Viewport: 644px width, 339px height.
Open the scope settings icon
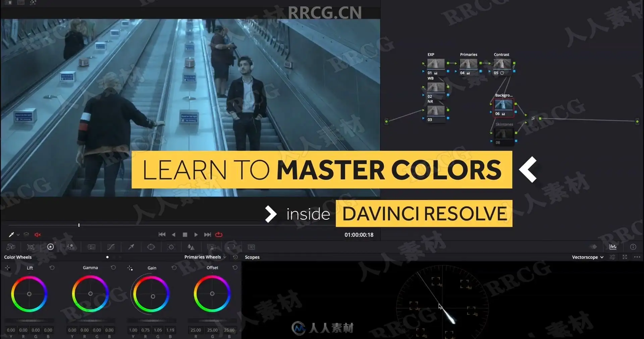612,257
